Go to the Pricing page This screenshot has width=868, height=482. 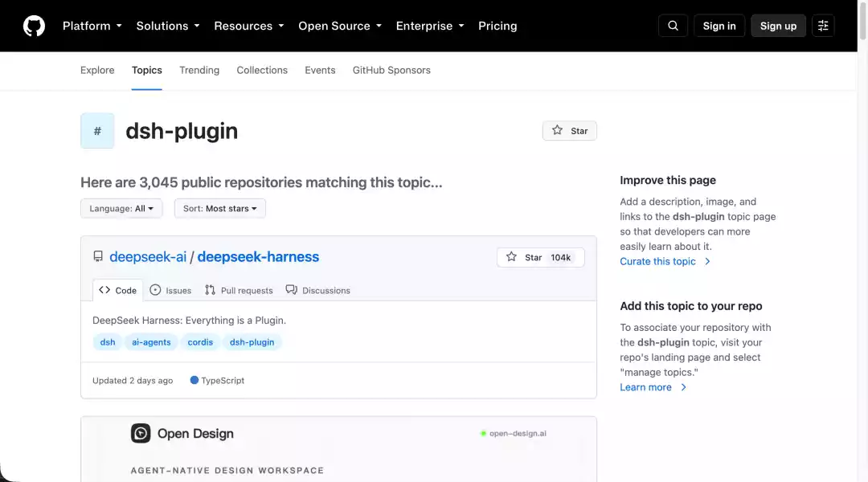click(x=497, y=26)
